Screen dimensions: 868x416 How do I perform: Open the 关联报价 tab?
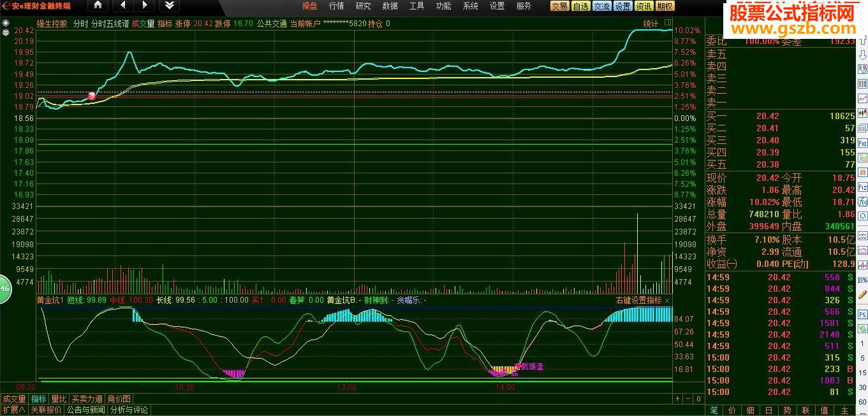(x=47, y=410)
